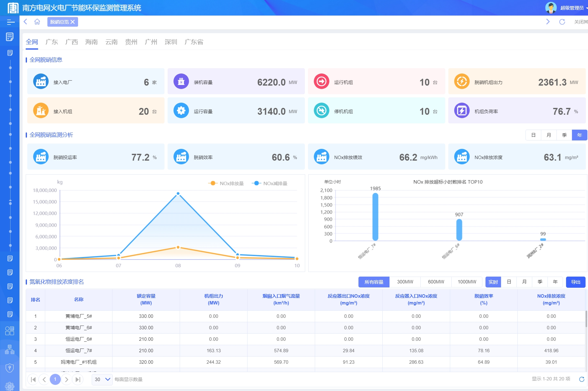588x391 pixels.
Task: Sort by 脱硝效率 column header
Action: coord(484,300)
